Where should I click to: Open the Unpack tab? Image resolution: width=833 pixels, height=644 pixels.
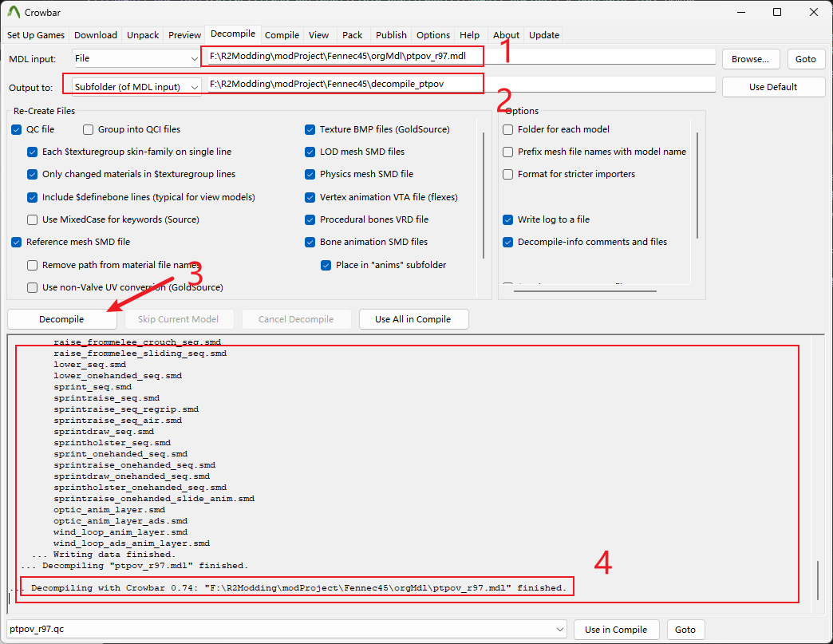tap(143, 34)
